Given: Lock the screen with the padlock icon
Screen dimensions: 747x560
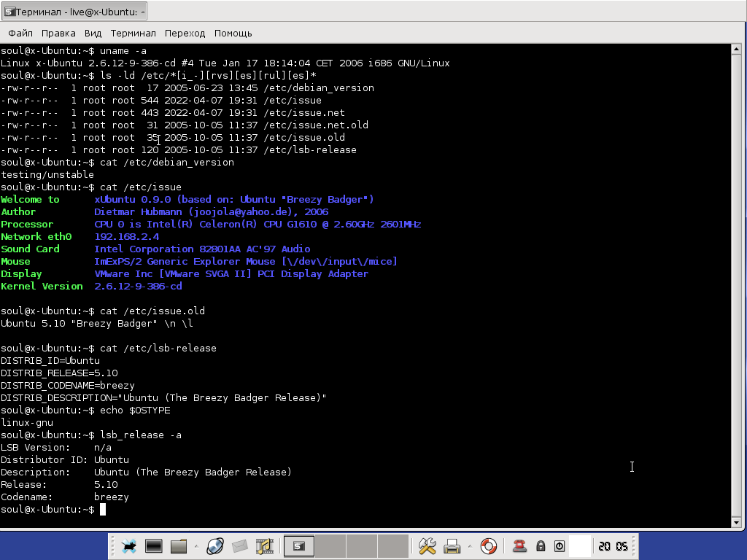Looking at the screenshot, I should (x=541, y=545).
